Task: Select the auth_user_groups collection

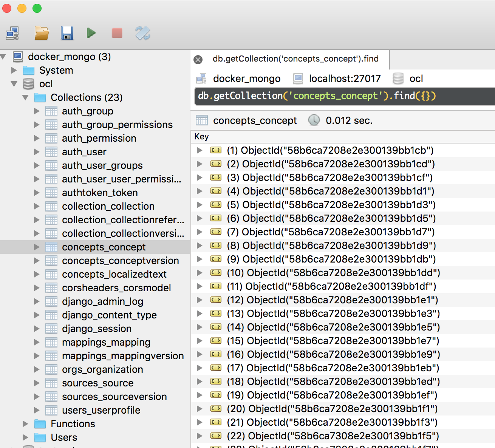Action: point(102,165)
